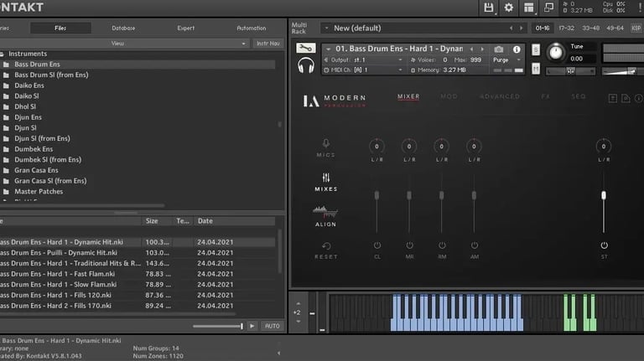Select rack page 01-16
The image size is (644, 361).
tap(543, 28)
